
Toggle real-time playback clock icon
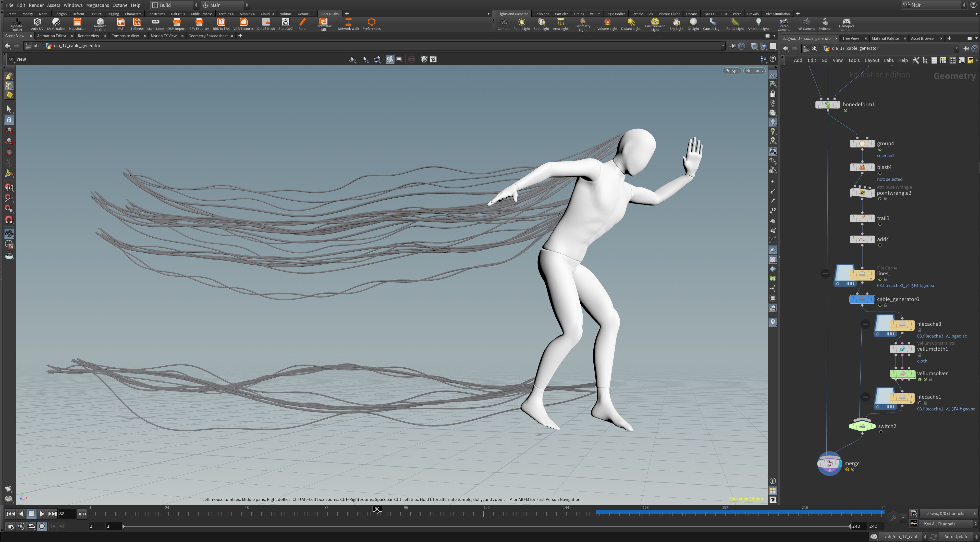[x=42, y=526]
